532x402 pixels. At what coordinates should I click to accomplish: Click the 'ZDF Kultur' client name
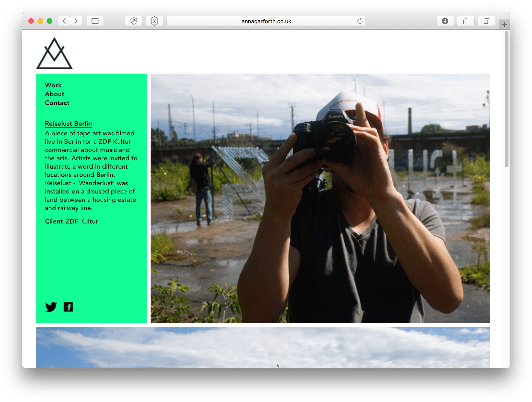(82, 221)
